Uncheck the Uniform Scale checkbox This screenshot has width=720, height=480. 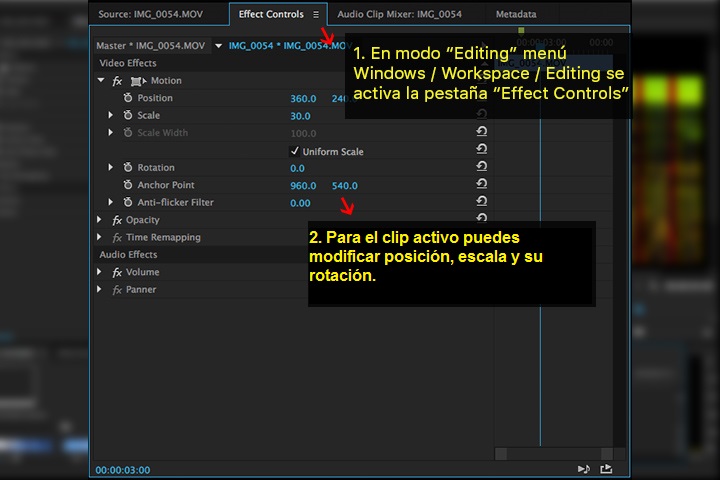[x=294, y=151]
